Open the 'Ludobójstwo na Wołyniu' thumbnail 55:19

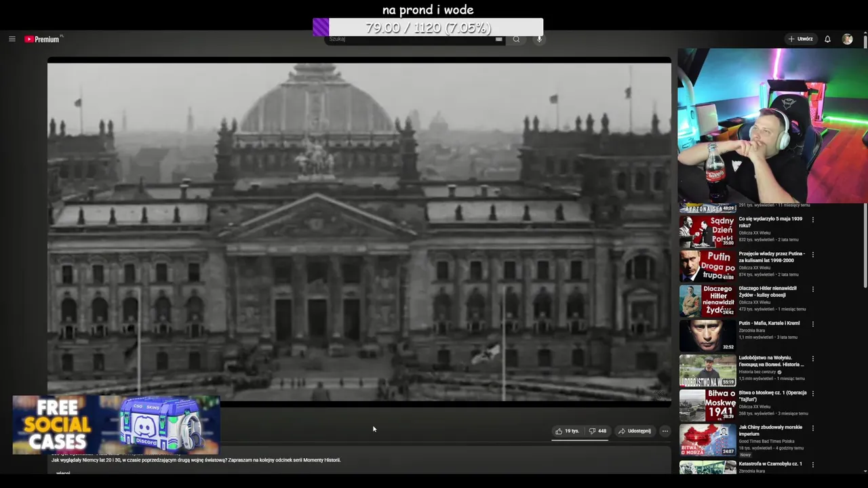tap(707, 371)
